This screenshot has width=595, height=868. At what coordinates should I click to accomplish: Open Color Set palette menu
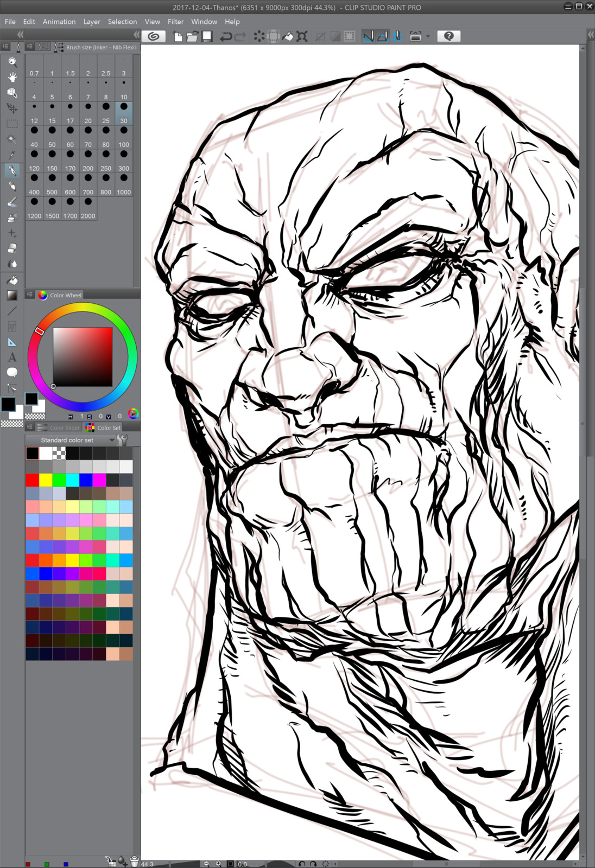pos(30,427)
